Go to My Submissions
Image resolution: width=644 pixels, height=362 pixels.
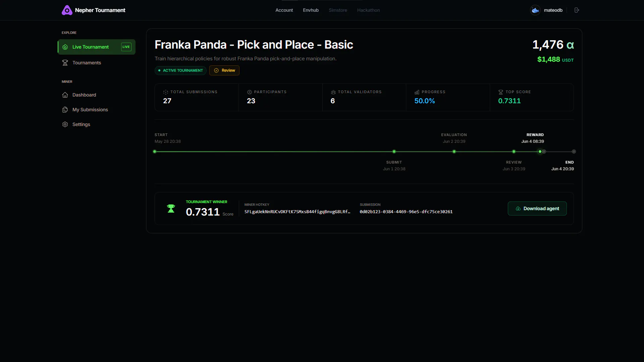click(x=97, y=110)
